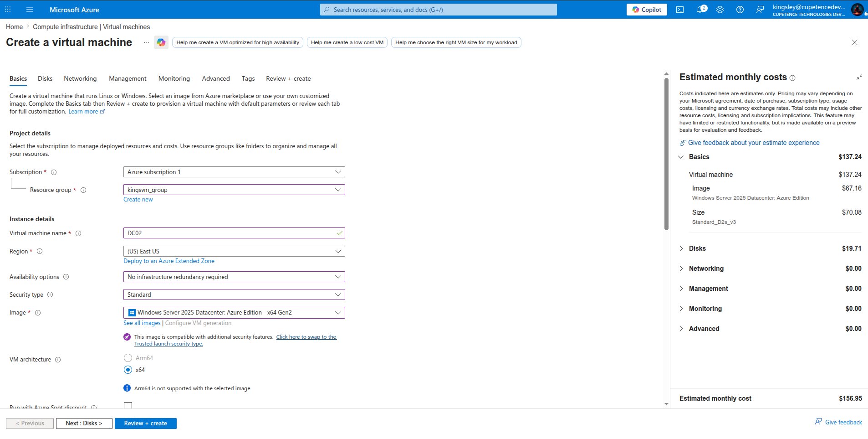Click the blue Review + create button
This screenshot has height=439, width=868.
point(146,424)
